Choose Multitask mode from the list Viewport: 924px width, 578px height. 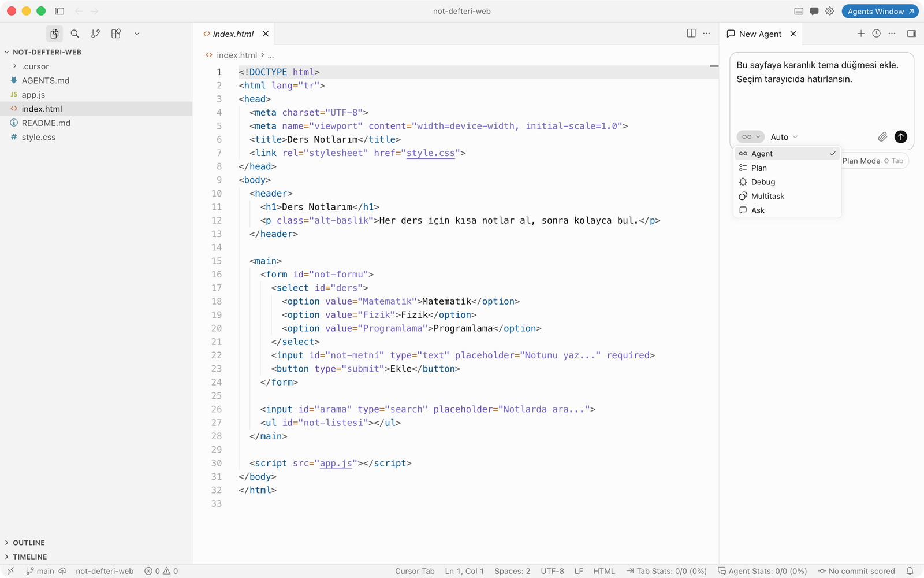tap(787, 196)
